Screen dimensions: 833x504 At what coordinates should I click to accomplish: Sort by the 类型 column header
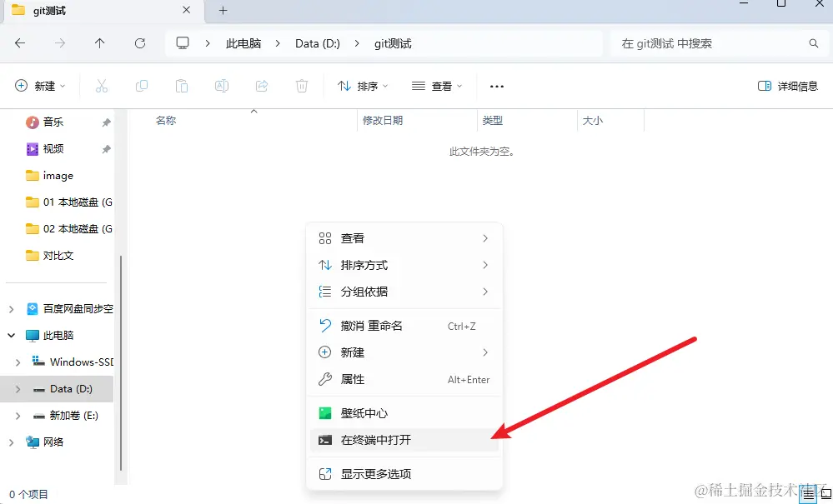pos(493,121)
